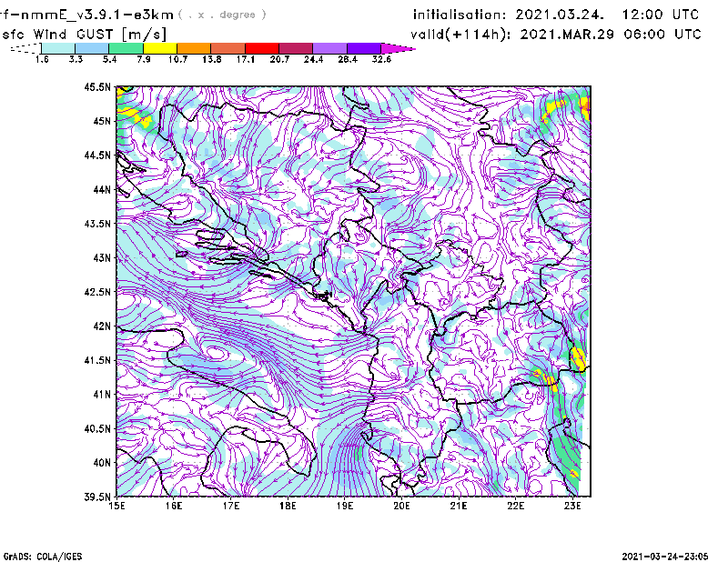The height and width of the screenshot is (562, 728).
Task: Click the '39.5N' latitude label
Action: (x=97, y=497)
